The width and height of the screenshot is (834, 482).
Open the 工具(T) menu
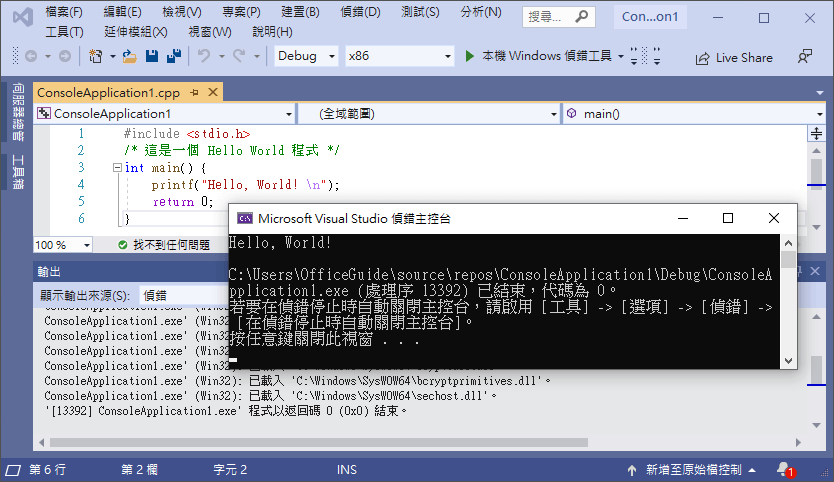[x=64, y=32]
